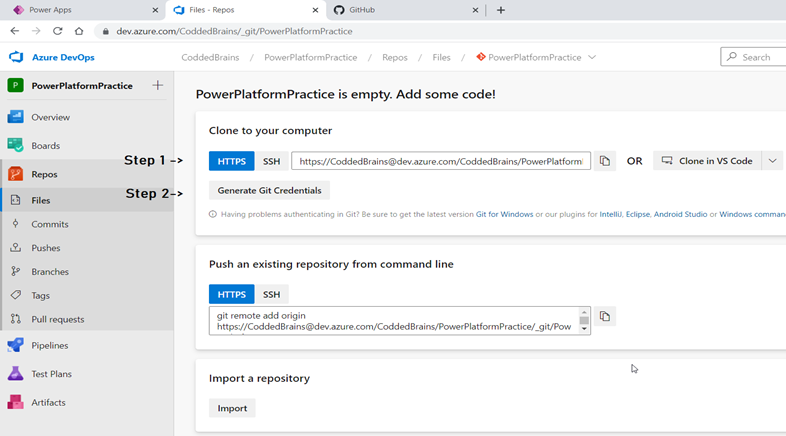Open the Test Plans flask icon
Image resolution: width=786 pixels, height=436 pixels.
(16, 374)
